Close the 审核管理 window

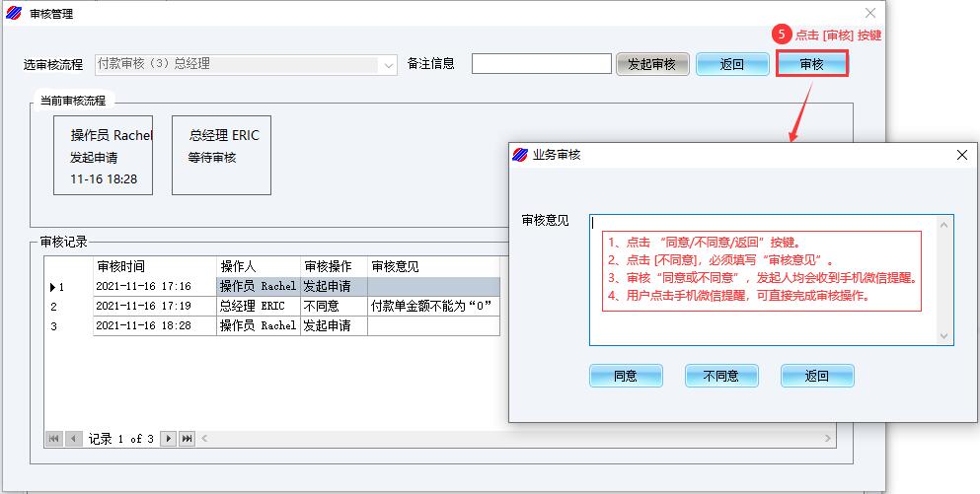click(869, 14)
